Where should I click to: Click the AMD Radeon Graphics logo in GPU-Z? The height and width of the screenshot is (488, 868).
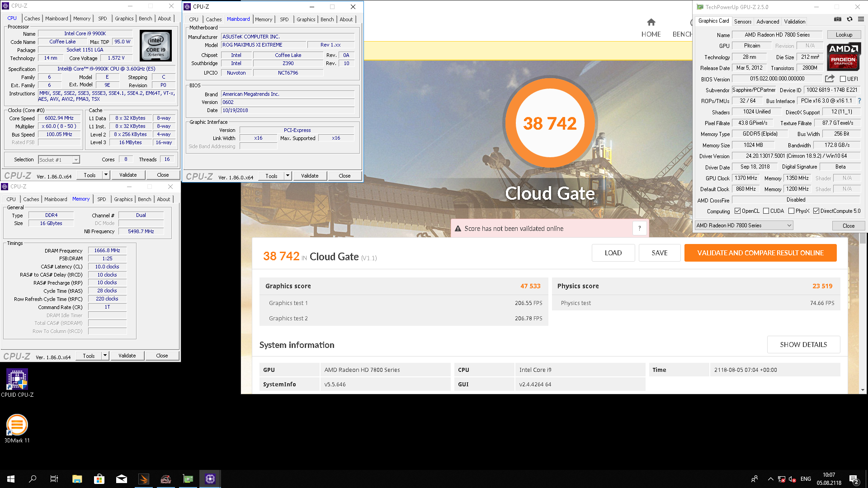click(x=844, y=56)
